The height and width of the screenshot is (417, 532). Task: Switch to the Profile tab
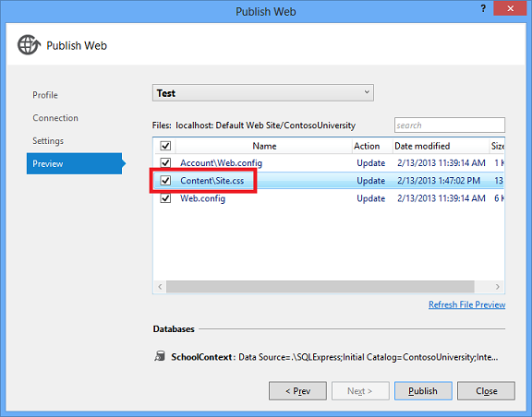(45, 95)
